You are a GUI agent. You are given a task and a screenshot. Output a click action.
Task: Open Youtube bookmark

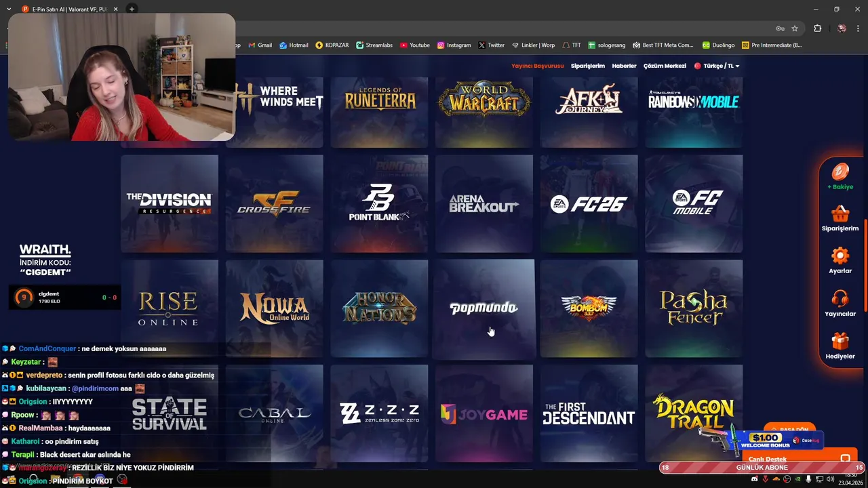coord(414,45)
